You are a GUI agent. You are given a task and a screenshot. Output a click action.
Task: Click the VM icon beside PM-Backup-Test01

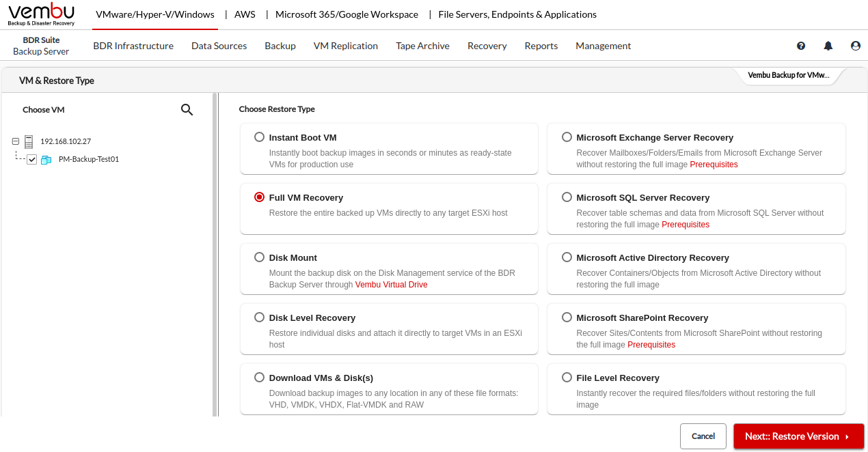[x=46, y=160]
